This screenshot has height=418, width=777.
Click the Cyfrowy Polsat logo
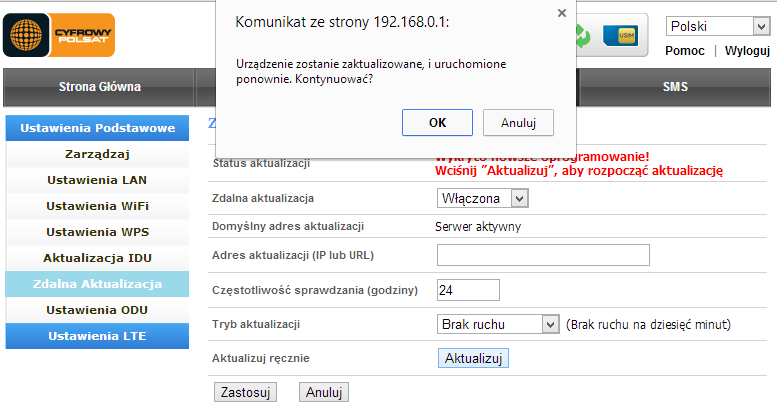coord(59,35)
